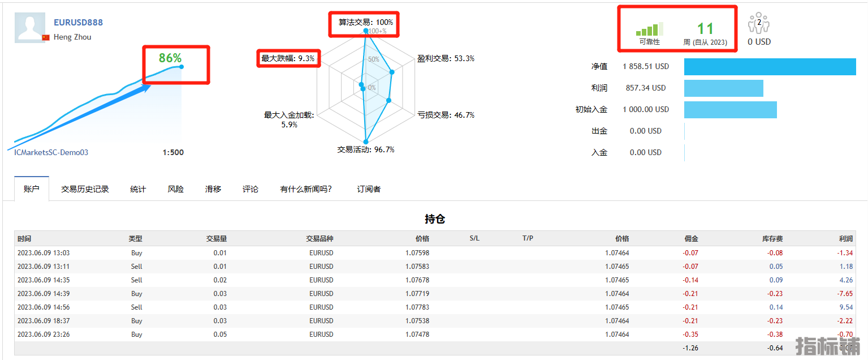Select the 23:26 Buy EURUSD position row
Viewport: 868px width, 360px height.
pyautogui.click(x=226, y=335)
